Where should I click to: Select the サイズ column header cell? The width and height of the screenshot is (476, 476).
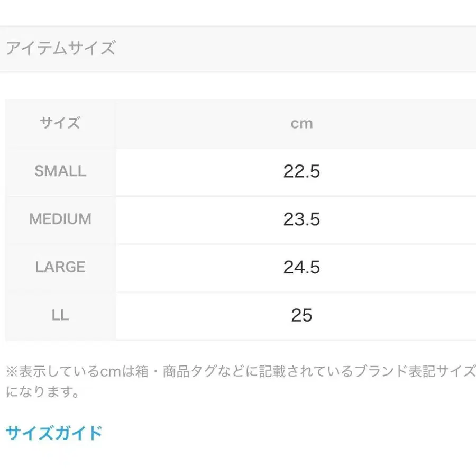(60, 123)
